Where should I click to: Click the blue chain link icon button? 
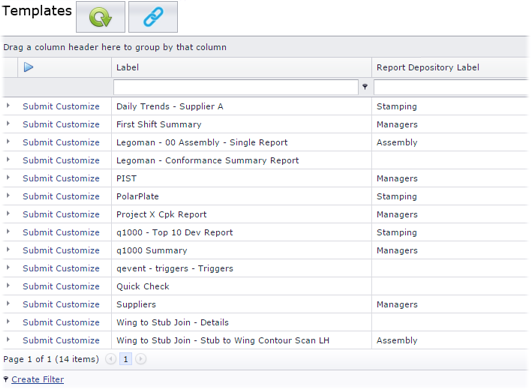(153, 17)
